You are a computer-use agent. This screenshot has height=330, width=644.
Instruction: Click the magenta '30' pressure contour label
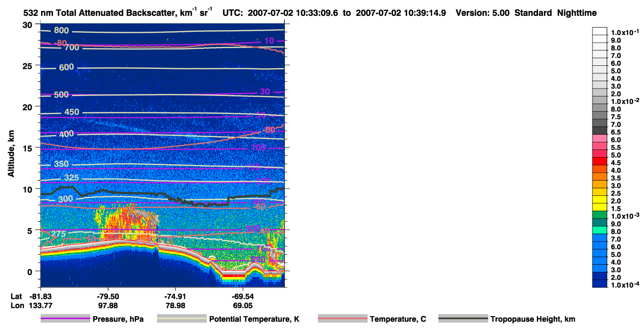pyautogui.click(x=265, y=92)
